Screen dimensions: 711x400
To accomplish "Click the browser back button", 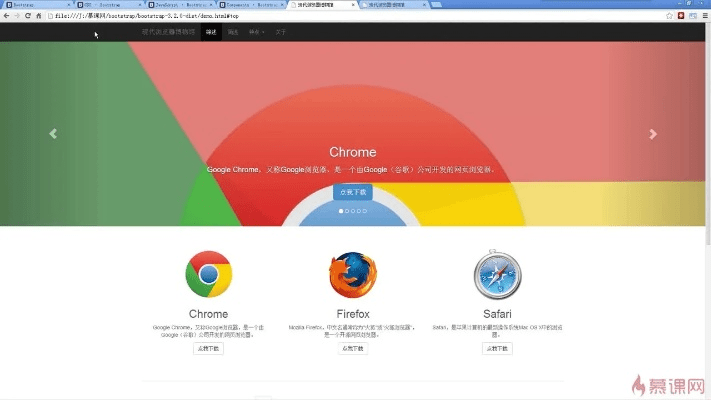I will (x=8, y=16).
